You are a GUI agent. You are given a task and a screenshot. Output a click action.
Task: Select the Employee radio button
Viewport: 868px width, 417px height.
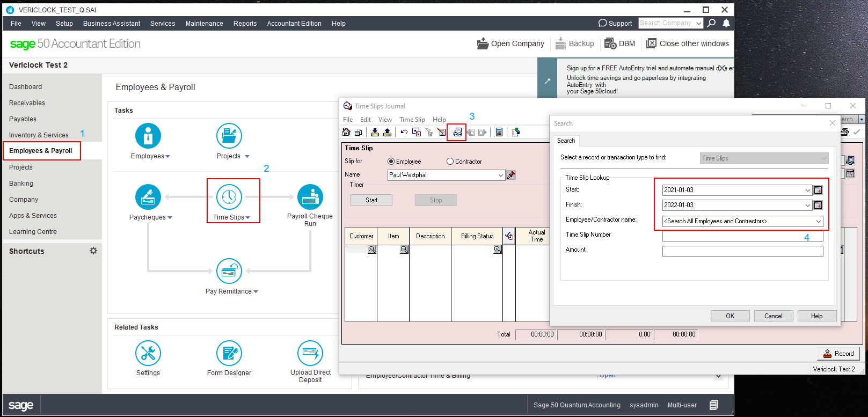coord(391,162)
